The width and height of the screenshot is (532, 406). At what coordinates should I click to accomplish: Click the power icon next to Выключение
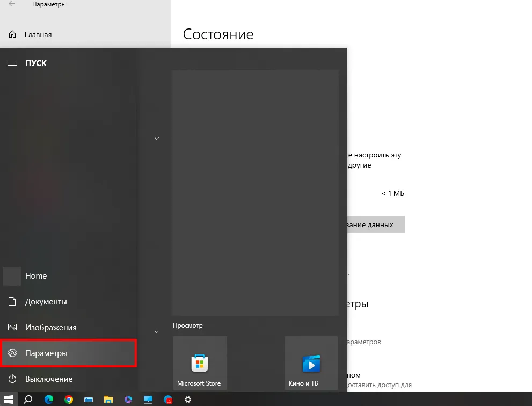click(12, 379)
